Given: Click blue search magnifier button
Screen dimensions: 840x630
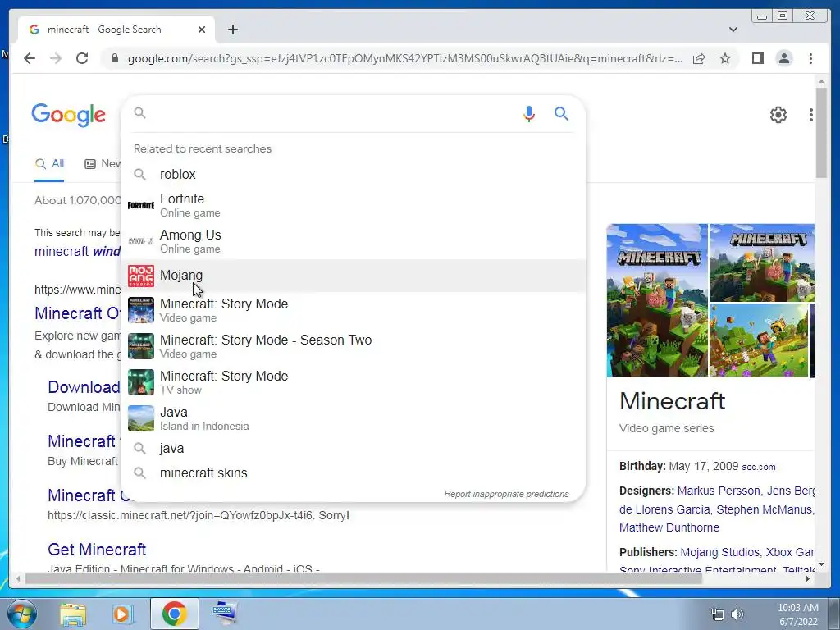Looking at the screenshot, I should 561,113.
